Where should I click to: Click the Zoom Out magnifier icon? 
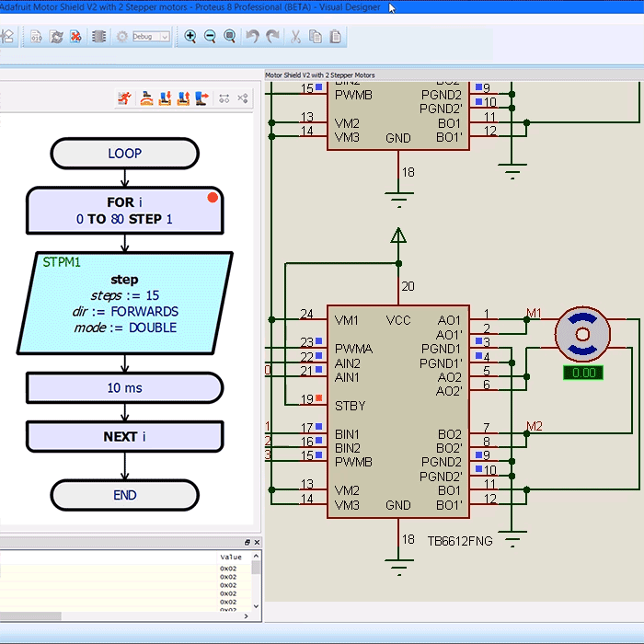[x=210, y=37]
